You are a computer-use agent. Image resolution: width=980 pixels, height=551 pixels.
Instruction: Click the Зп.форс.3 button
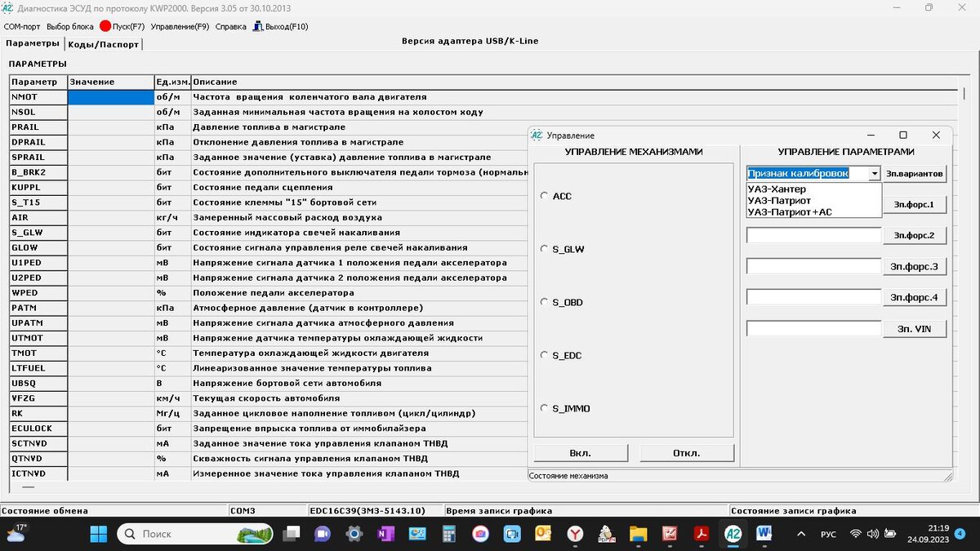tap(915, 266)
